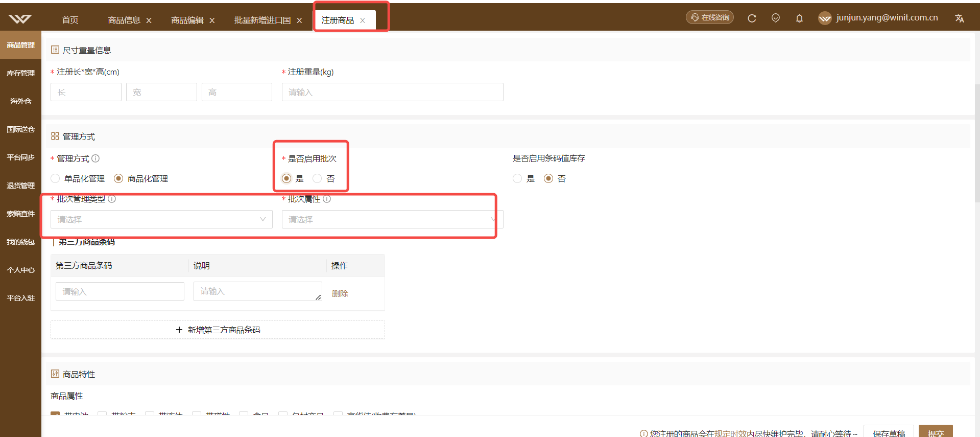Click 新增第三方商品条码 button

[218, 330]
